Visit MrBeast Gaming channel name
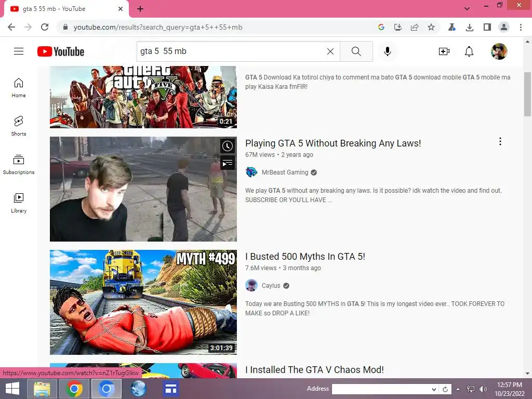This screenshot has height=399, width=532. click(x=285, y=172)
